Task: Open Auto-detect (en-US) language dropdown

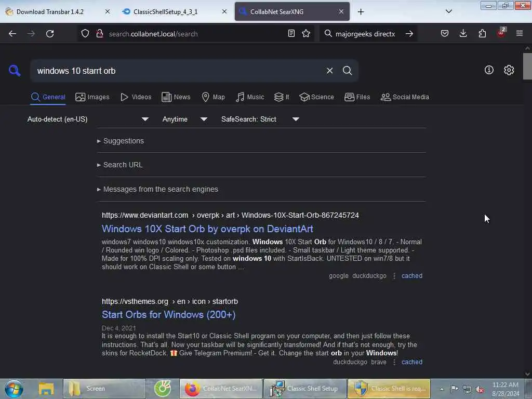Action: 88,119
